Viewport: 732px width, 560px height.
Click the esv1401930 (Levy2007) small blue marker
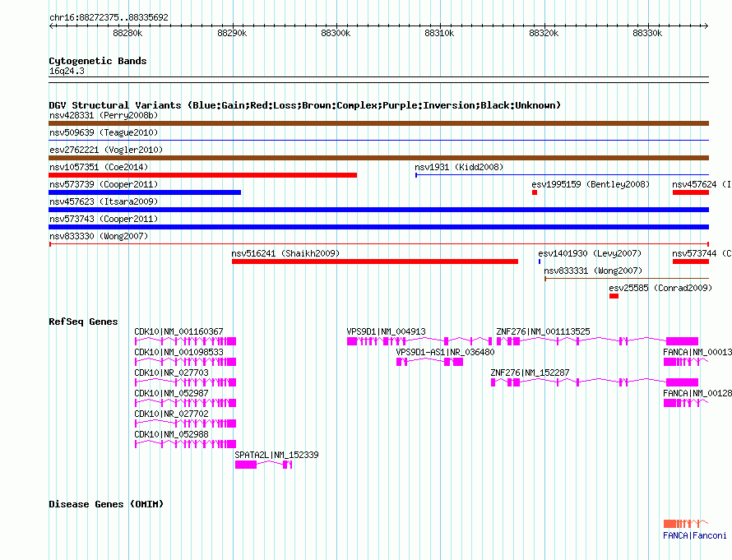pos(540,261)
